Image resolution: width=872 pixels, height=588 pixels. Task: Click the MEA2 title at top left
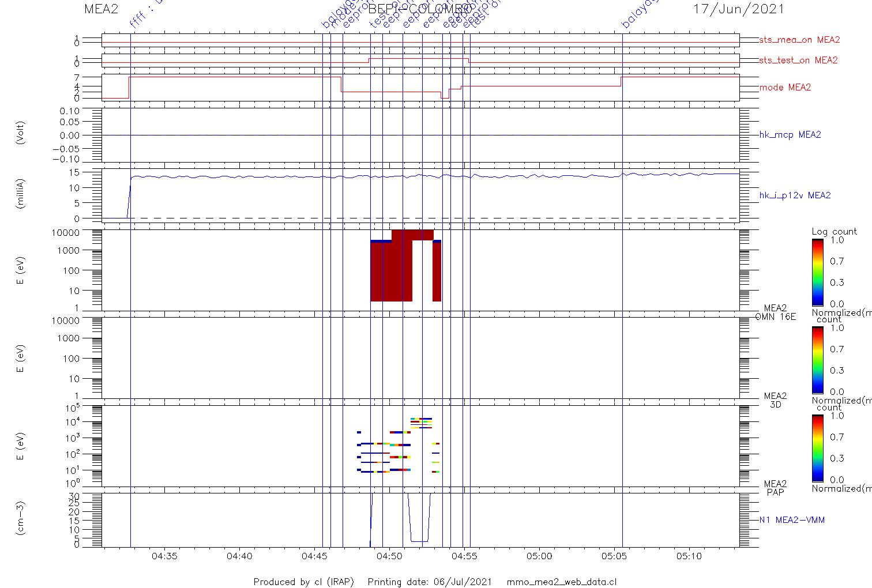(x=102, y=9)
